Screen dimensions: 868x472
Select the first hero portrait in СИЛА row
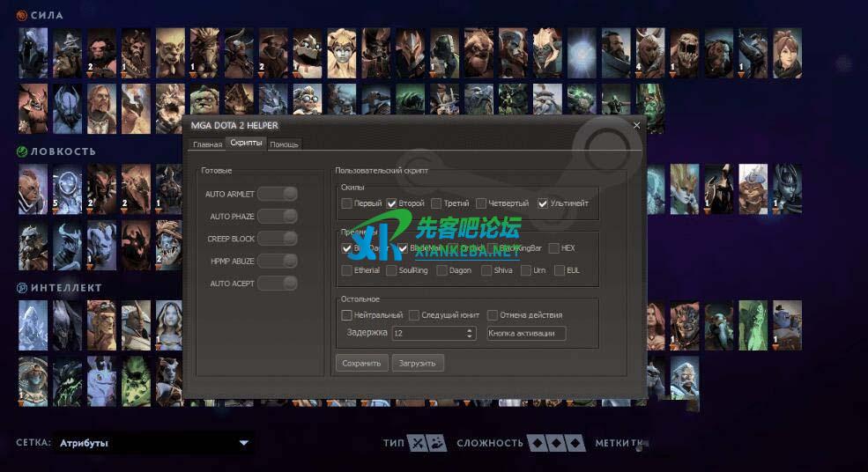coord(33,54)
